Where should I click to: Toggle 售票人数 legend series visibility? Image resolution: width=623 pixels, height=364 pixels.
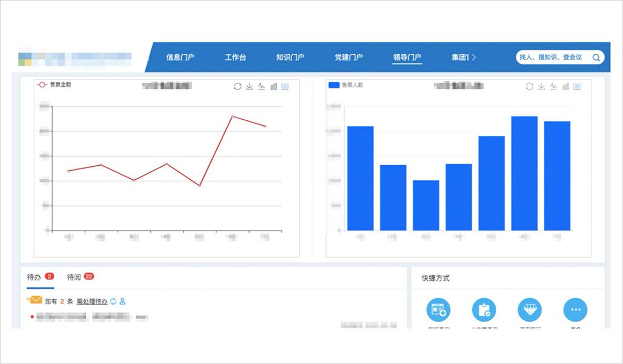[345, 85]
